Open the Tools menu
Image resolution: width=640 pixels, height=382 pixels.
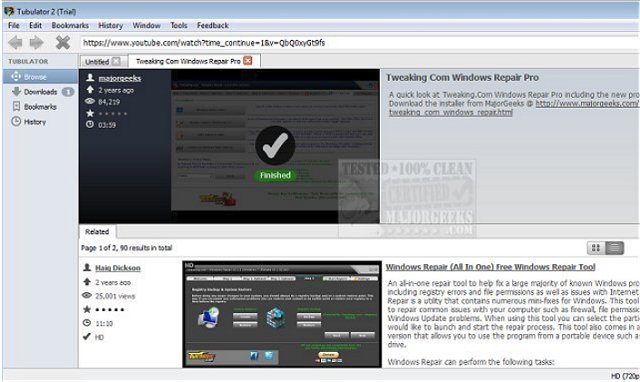[179, 25]
